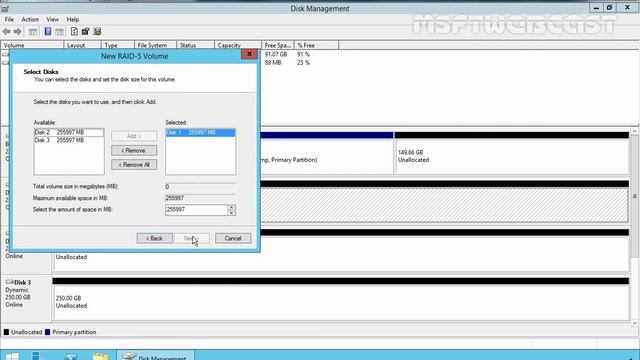Image resolution: width=640 pixels, height=360 pixels.
Task: Click the < Remove All button
Action: (134, 165)
